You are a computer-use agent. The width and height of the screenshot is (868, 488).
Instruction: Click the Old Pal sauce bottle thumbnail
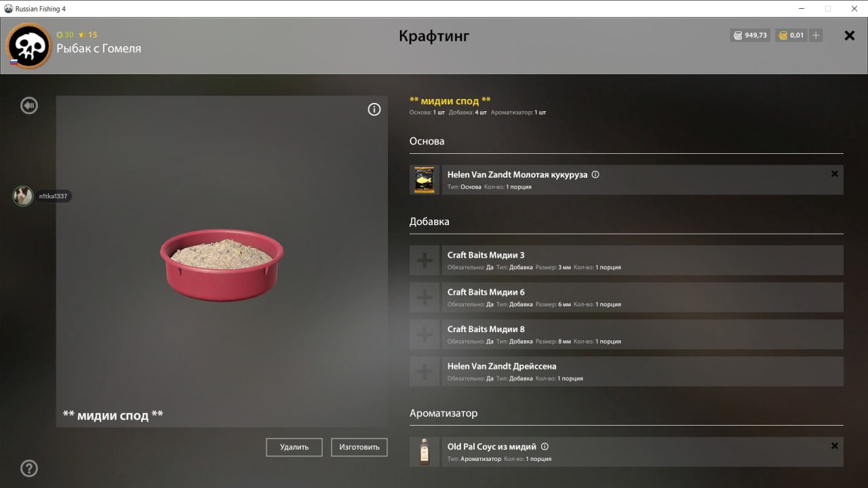click(x=425, y=452)
